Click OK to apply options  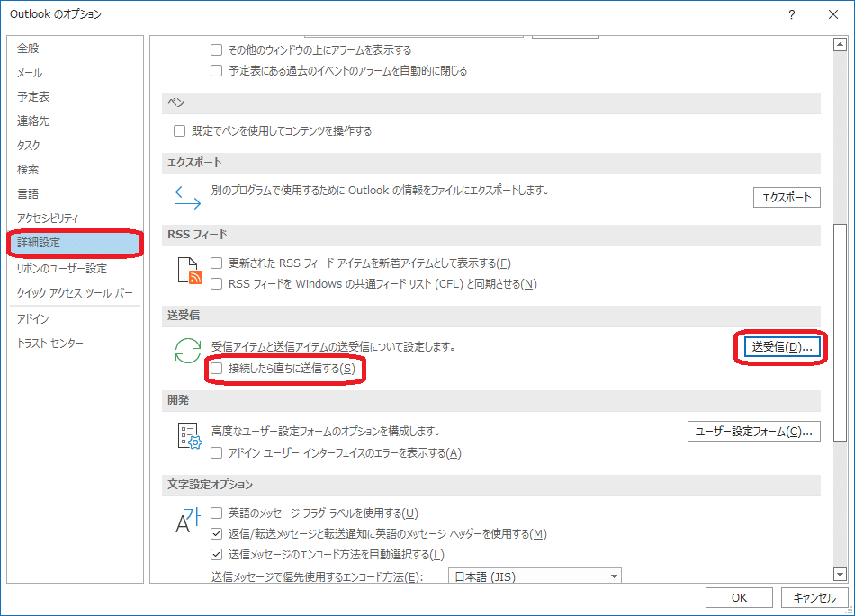point(739,597)
